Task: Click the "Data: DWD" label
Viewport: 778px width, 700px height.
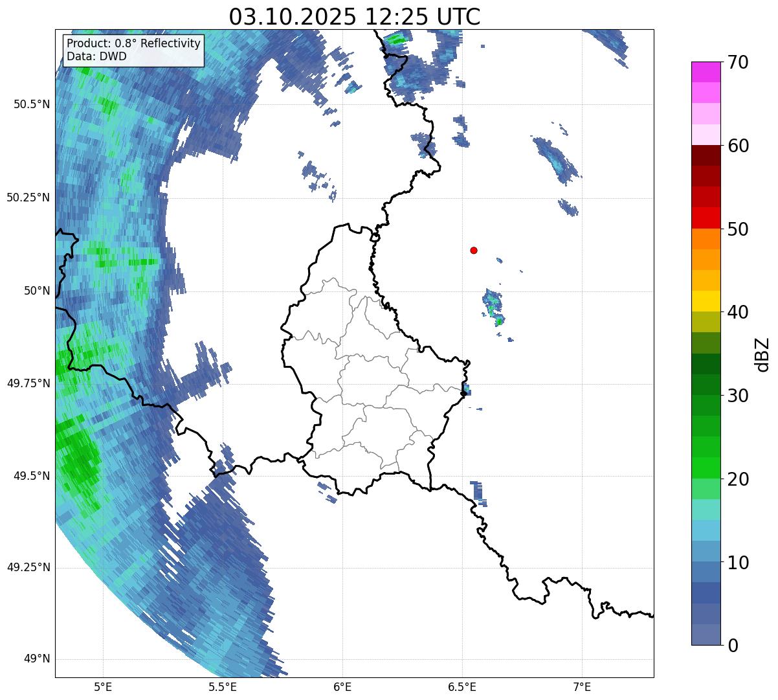Action: coord(96,56)
